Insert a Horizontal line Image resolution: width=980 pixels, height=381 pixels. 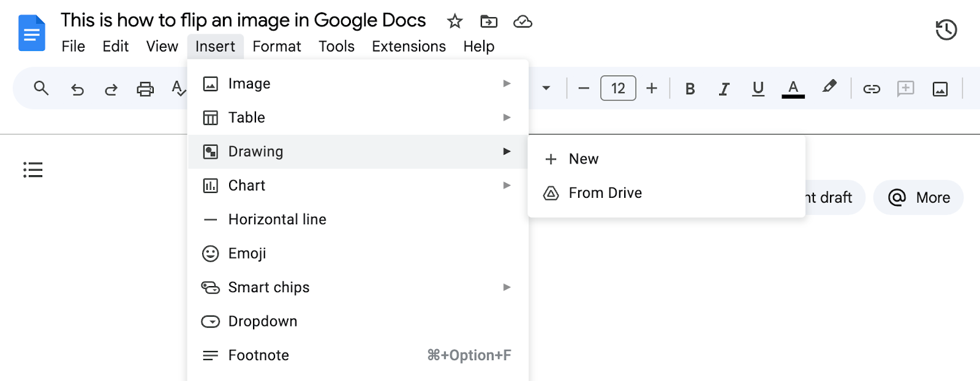(x=358, y=219)
